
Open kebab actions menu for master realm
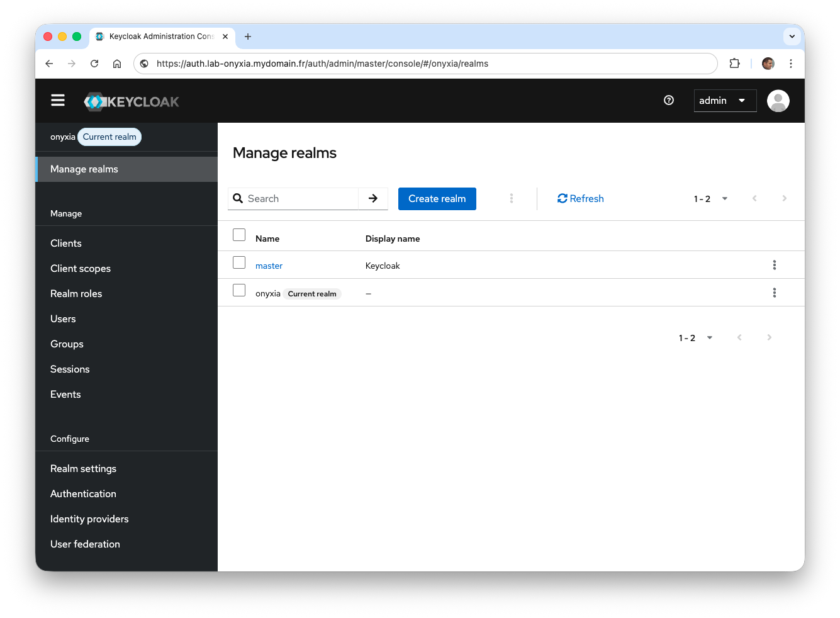point(774,265)
